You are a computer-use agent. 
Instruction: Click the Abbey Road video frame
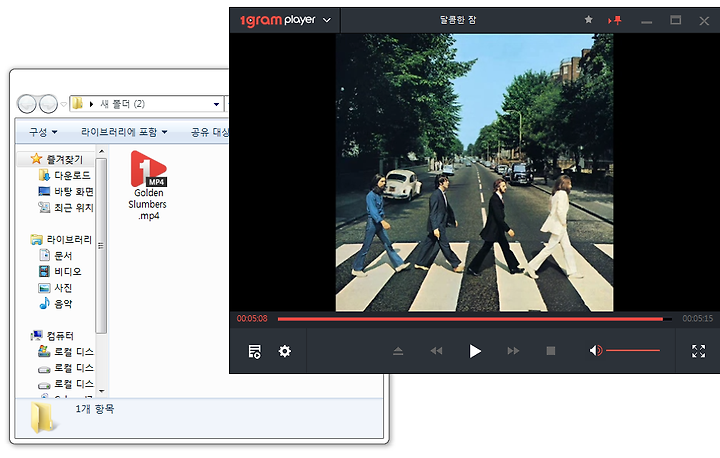coord(474,173)
